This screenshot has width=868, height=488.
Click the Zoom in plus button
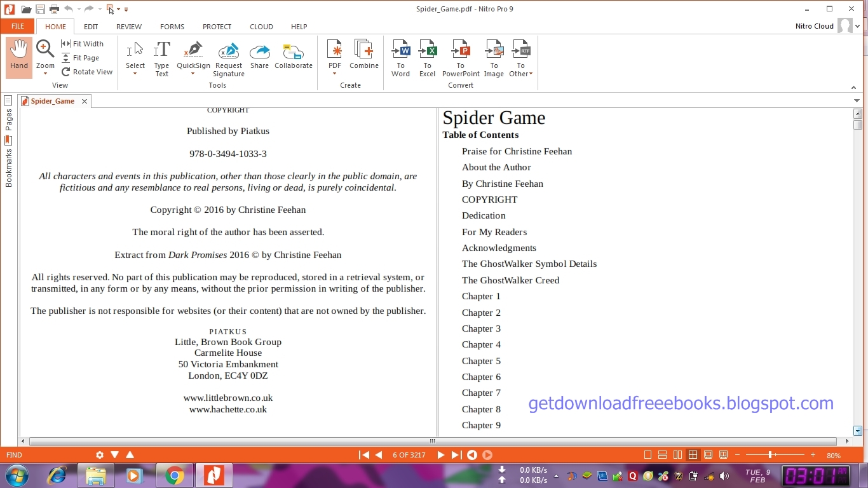[813, 455]
